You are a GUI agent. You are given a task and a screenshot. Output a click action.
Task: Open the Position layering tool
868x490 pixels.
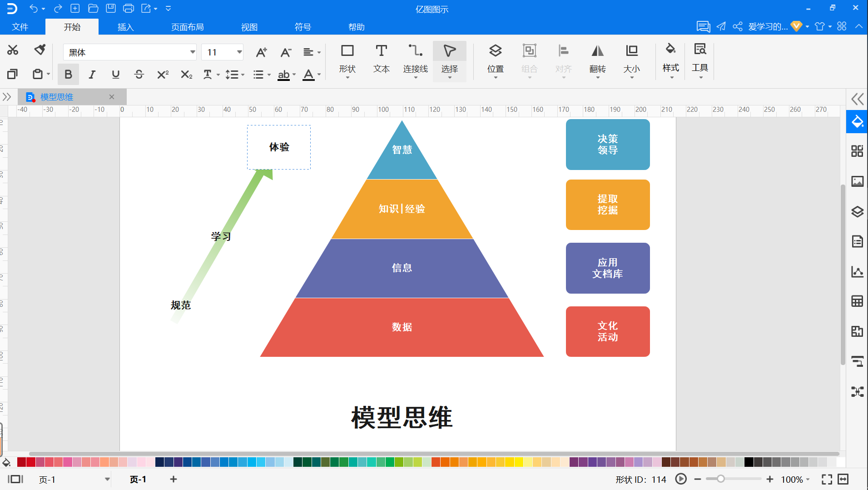pyautogui.click(x=495, y=60)
